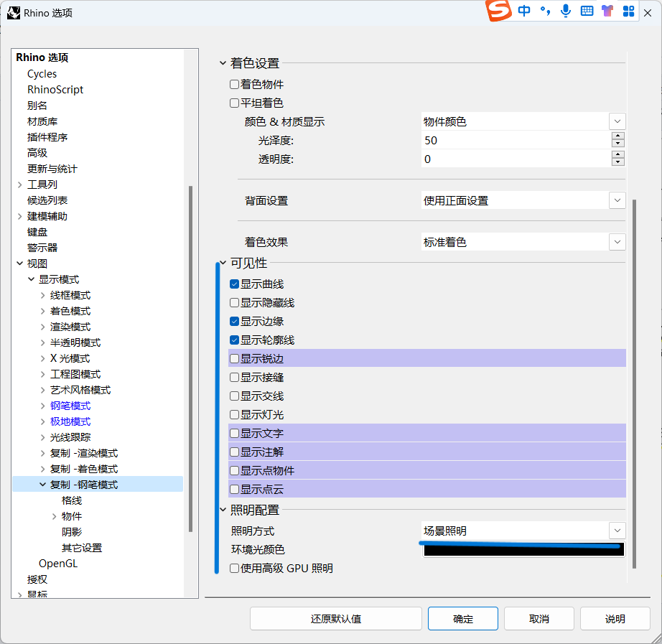Screen dimensions: 662x644
Task: Click the Sogou input method S logo
Action: [x=498, y=10]
